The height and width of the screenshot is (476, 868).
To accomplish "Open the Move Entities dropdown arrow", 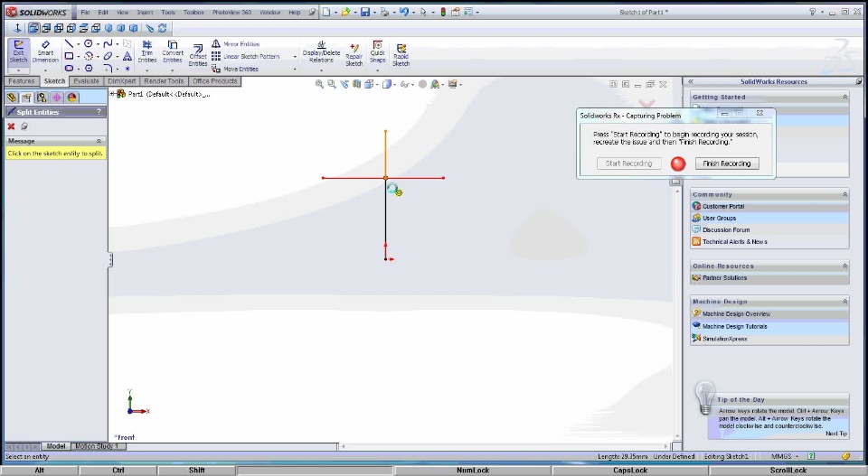I will [x=295, y=70].
